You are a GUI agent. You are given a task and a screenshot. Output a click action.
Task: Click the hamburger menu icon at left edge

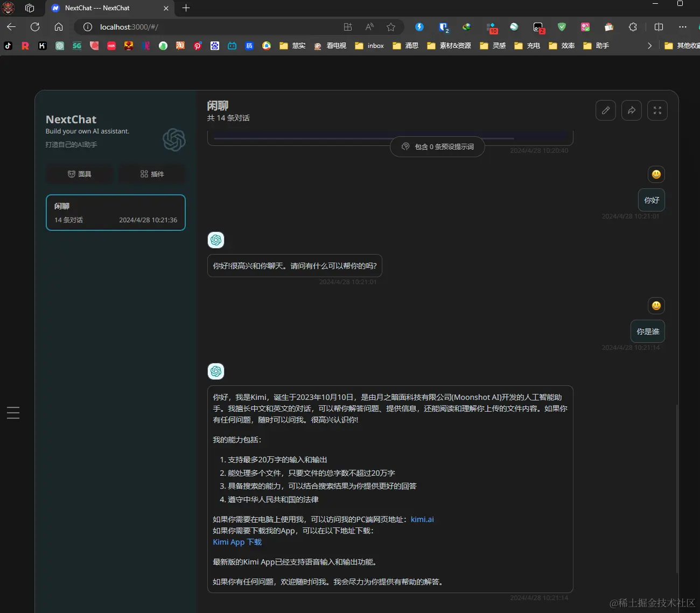point(13,413)
